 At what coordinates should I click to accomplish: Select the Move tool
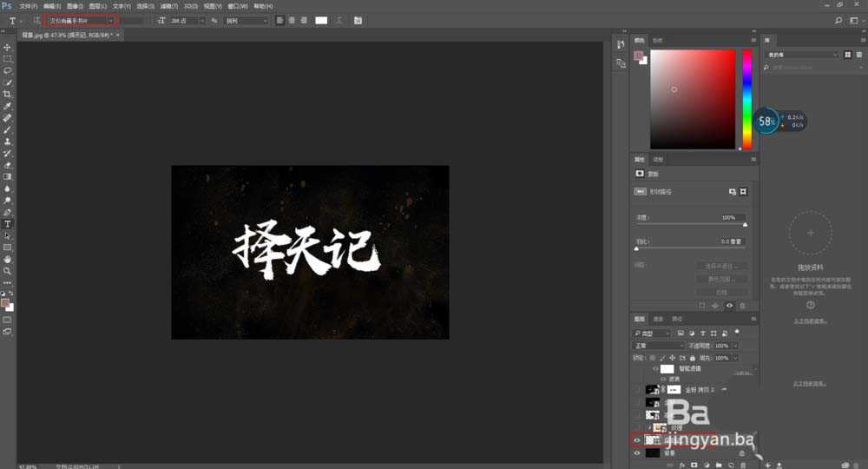(8, 47)
